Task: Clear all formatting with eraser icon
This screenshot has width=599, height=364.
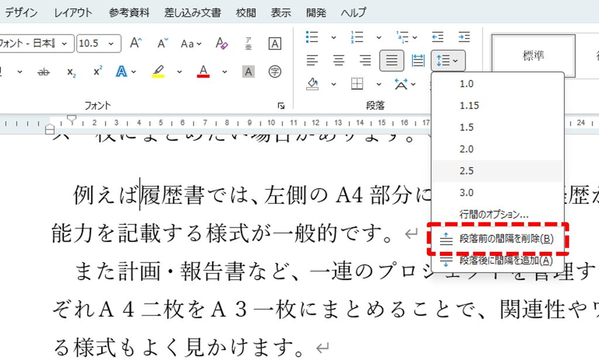Action: coord(222,43)
